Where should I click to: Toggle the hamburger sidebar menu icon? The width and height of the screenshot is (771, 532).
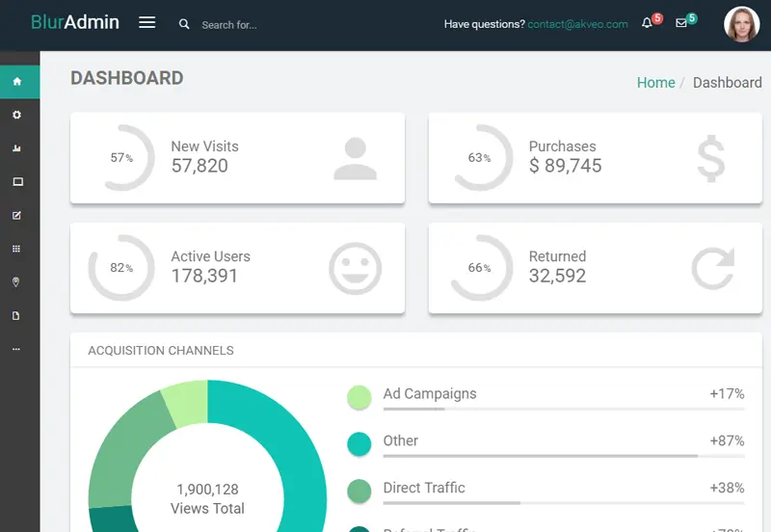coord(147,22)
